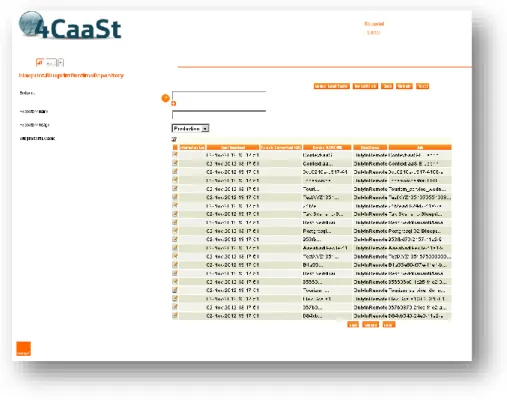Click the 4CaaSt logo
507x400 pixels.
pyautogui.click(x=70, y=26)
